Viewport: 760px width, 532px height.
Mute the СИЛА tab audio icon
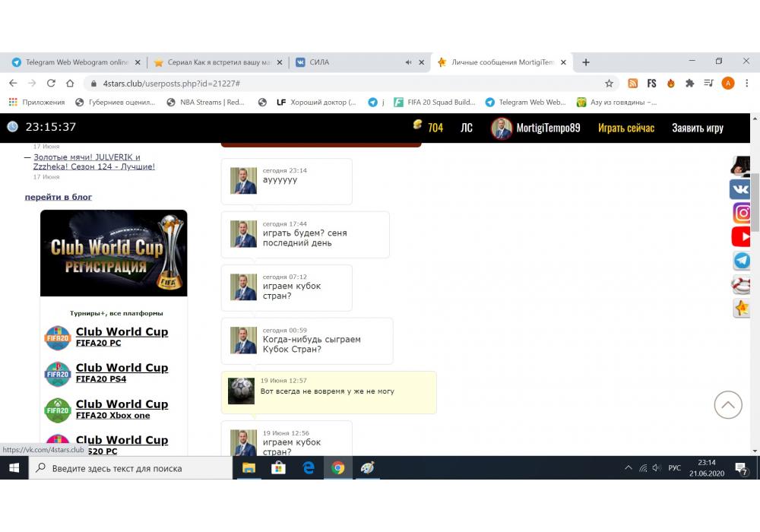click(408, 62)
